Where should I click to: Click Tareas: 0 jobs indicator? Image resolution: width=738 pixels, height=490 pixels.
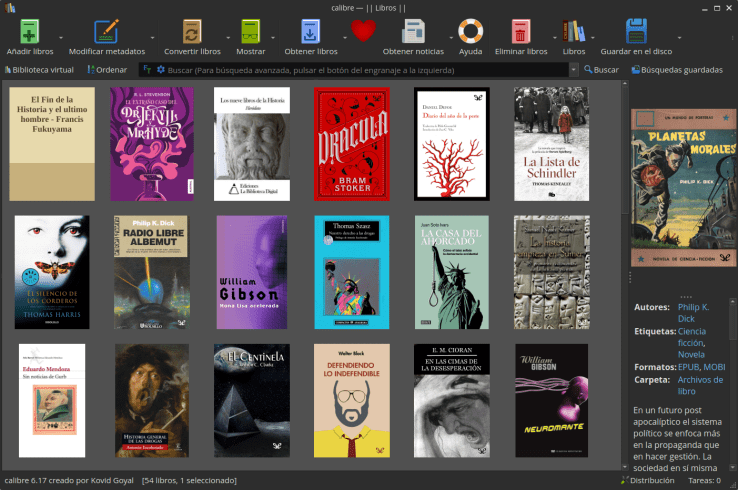[704, 480]
